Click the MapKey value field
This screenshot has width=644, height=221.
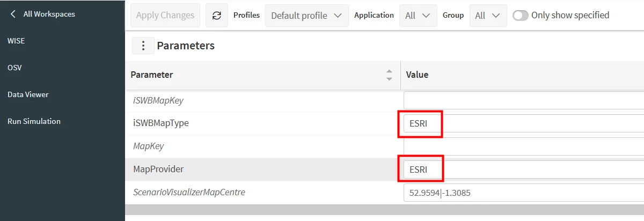point(523,146)
